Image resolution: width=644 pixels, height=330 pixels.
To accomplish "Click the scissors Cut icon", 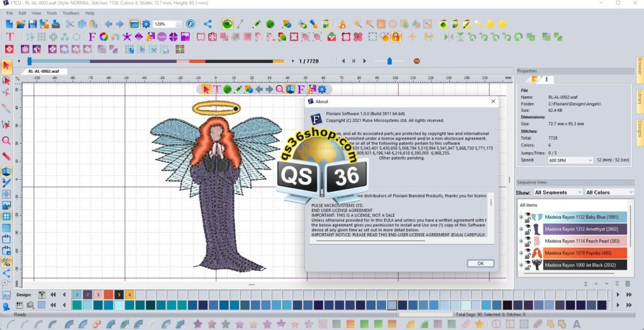I will point(70,24).
